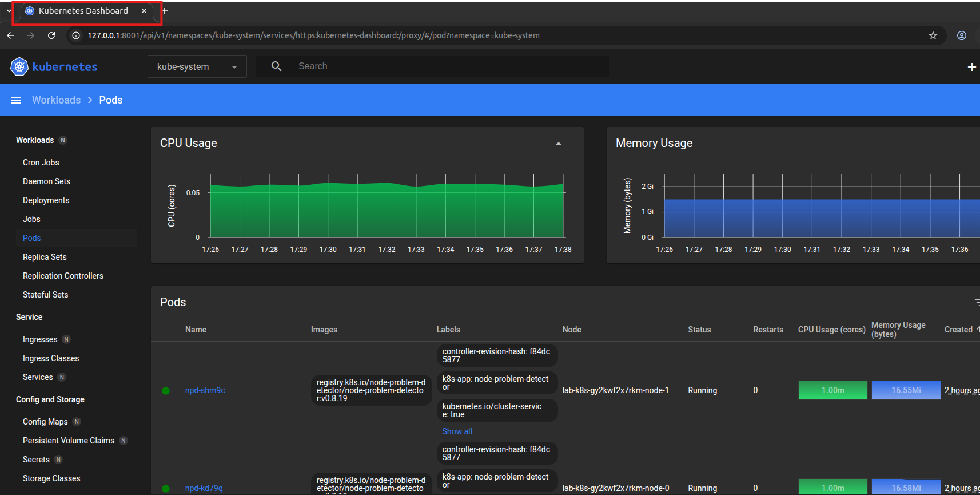Click node lab-k8s-gy2kwf2x7rkm-node-1 cell

click(615, 390)
